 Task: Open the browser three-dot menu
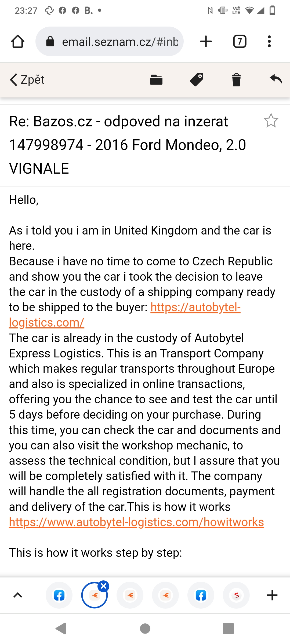coord(269,42)
